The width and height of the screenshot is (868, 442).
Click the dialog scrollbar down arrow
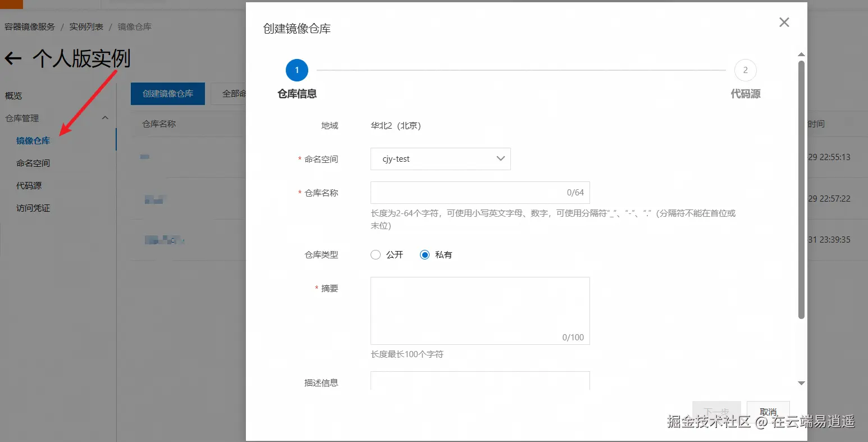(802, 383)
